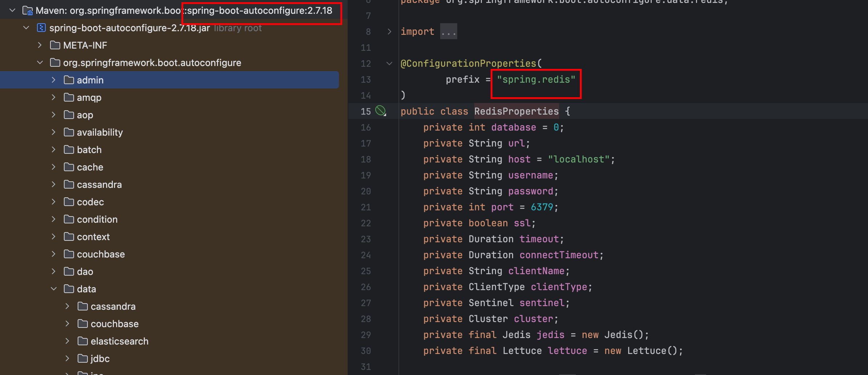This screenshot has height=375, width=868.
Task: Expand data's cassandra subpackage arrow
Action: (67, 306)
